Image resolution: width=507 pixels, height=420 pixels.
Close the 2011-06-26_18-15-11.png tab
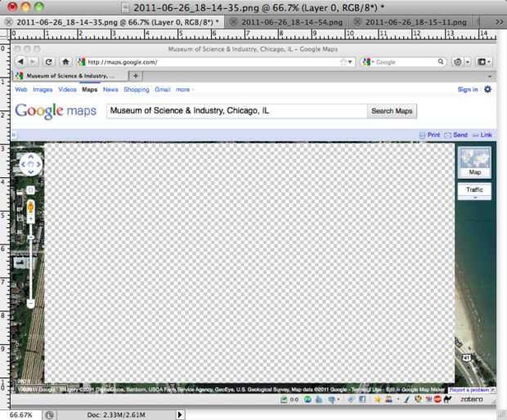[x=357, y=22]
